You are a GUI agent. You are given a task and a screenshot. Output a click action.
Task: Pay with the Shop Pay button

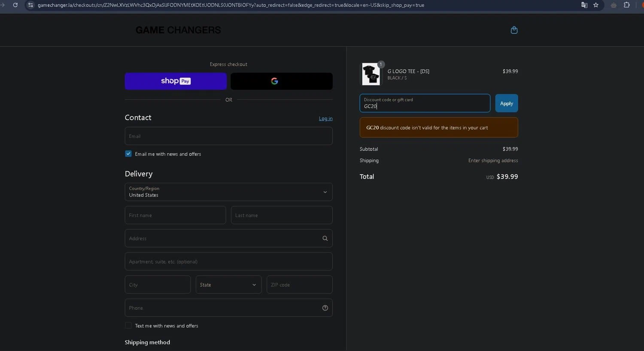pyautogui.click(x=176, y=81)
